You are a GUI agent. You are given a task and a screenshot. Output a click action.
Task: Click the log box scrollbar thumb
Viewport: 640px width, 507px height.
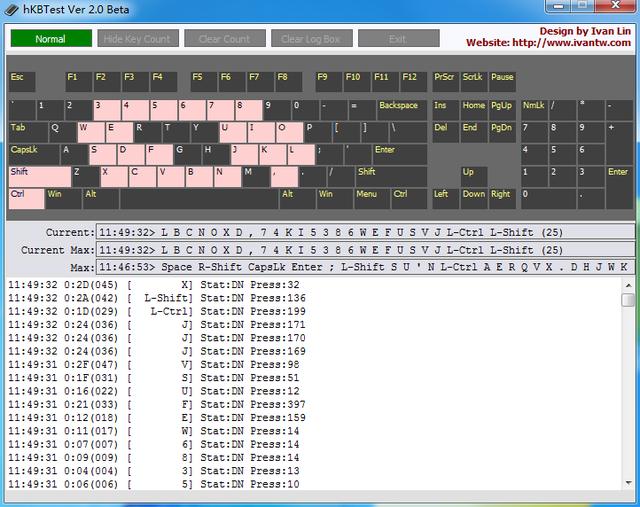tap(628, 300)
